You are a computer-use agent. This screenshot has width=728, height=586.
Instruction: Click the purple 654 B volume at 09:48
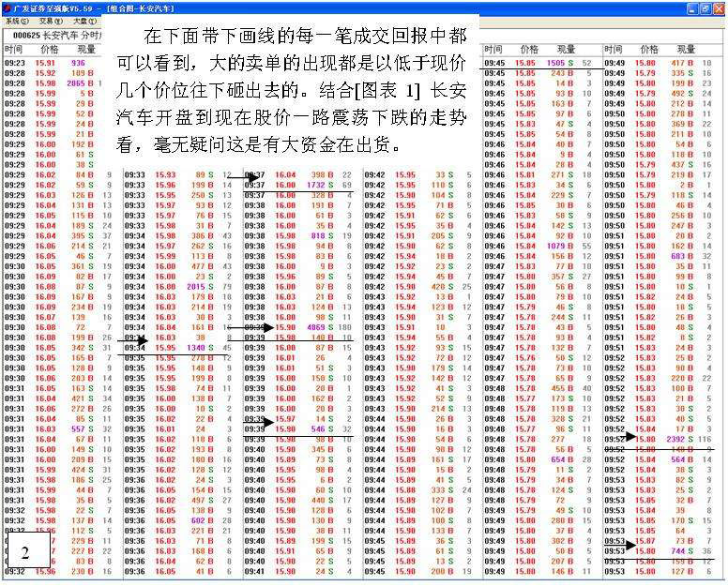(x=561, y=459)
